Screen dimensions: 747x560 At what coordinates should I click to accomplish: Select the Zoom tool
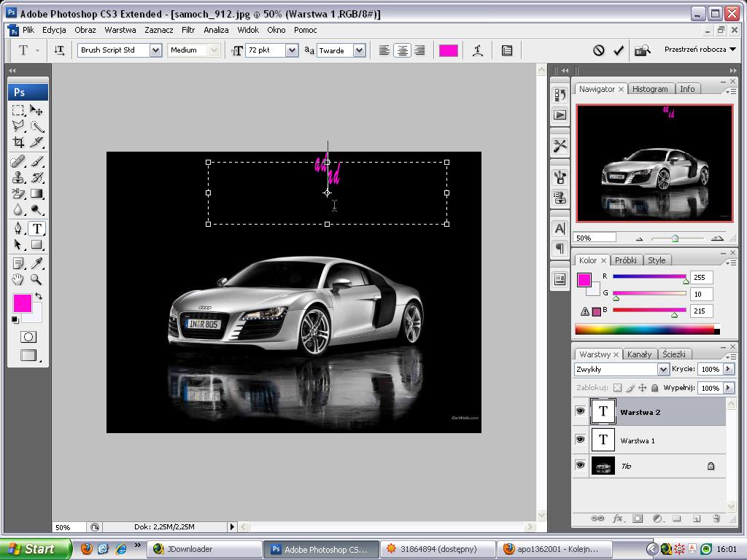point(36,279)
